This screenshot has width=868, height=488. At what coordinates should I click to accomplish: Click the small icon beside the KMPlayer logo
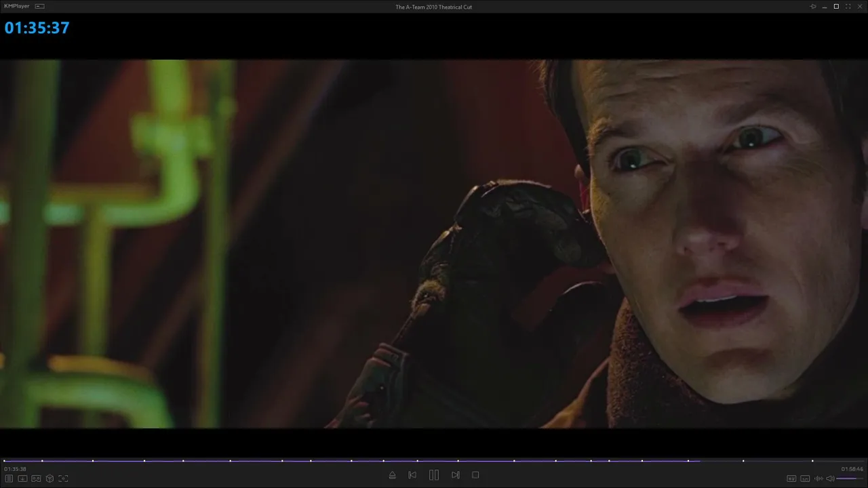coord(39,6)
